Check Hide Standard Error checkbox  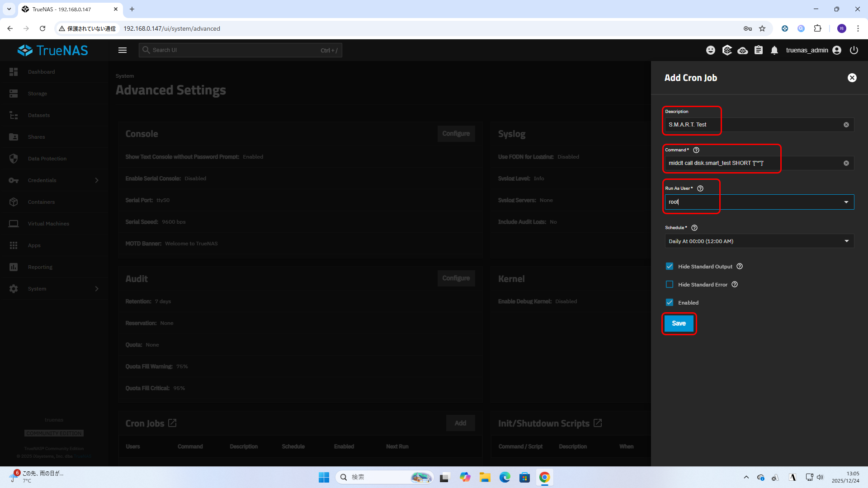tap(670, 285)
